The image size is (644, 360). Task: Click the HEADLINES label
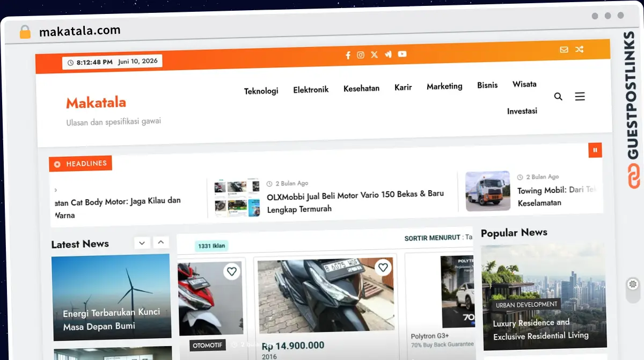[x=80, y=163]
